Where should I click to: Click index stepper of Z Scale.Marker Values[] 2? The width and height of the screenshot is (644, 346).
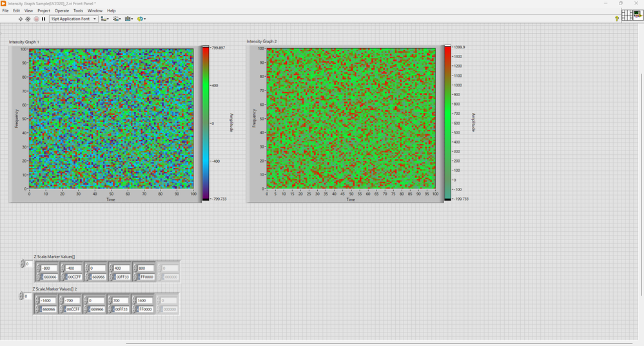tap(21, 296)
